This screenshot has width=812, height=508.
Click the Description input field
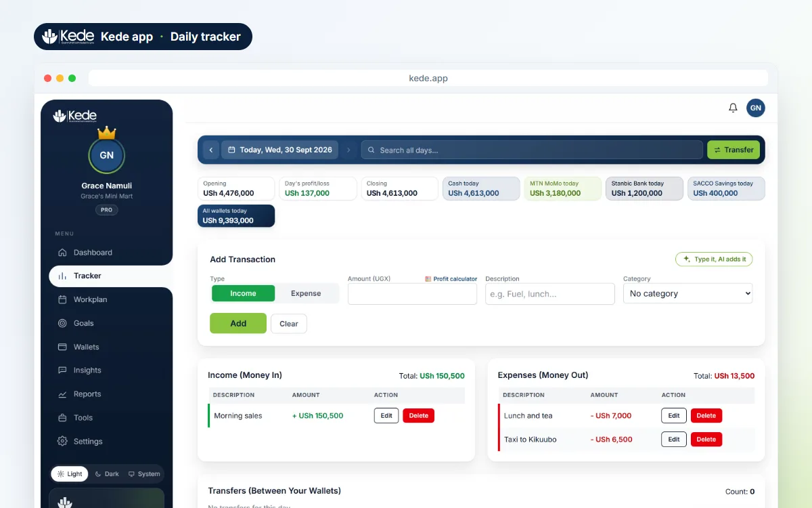[550, 294]
